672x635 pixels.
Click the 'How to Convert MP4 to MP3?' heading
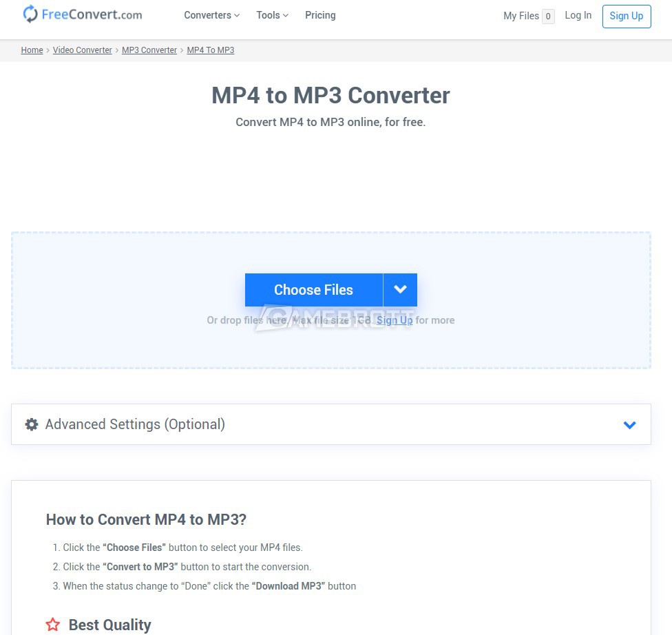point(146,519)
